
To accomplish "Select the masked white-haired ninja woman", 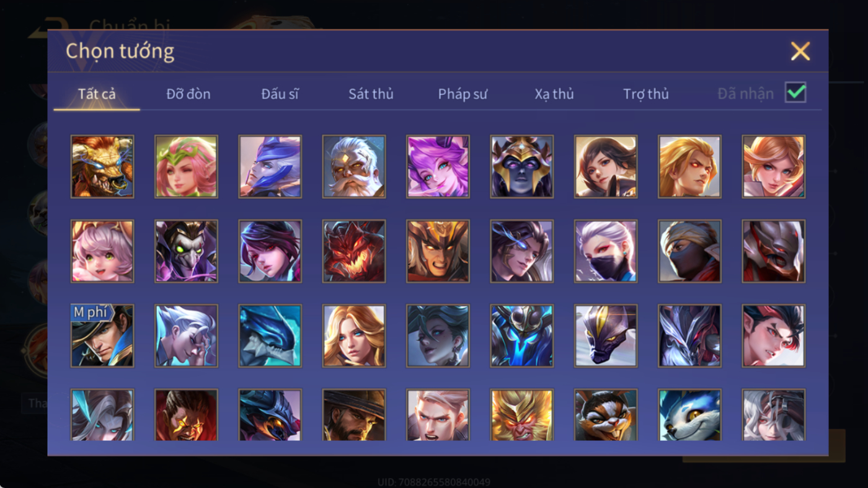I will 606,251.
